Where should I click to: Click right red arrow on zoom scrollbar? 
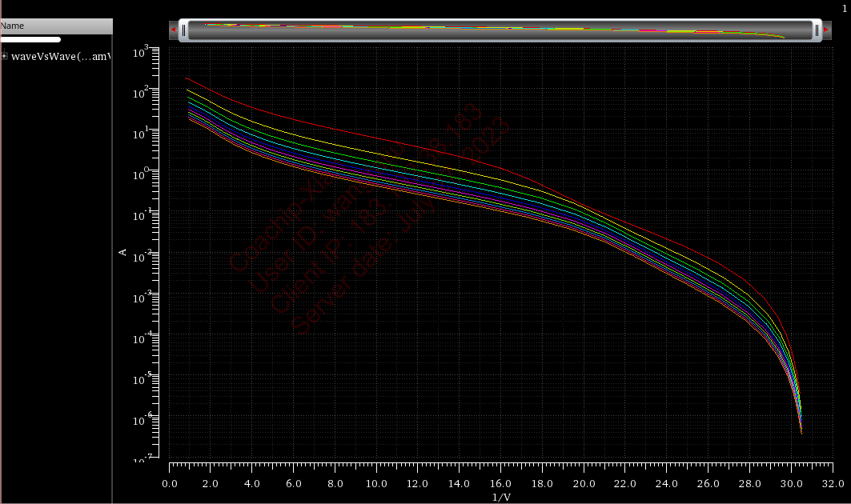[x=824, y=30]
